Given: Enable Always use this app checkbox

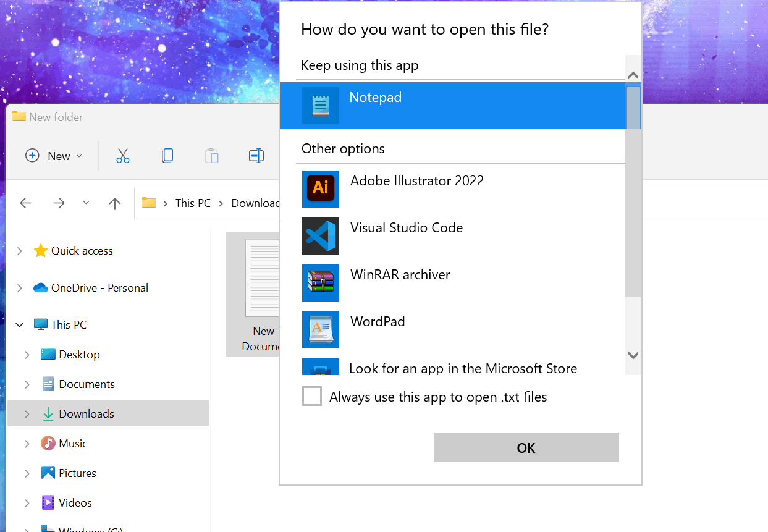Looking at the screenshot, I should 312,396.
